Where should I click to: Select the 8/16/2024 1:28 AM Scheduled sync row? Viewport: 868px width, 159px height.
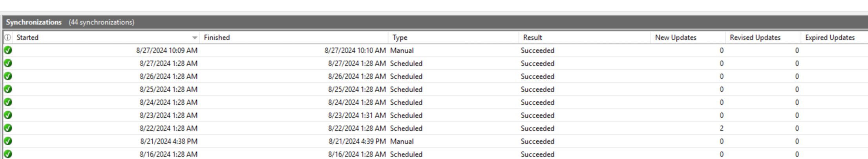[x=435, y=154]
